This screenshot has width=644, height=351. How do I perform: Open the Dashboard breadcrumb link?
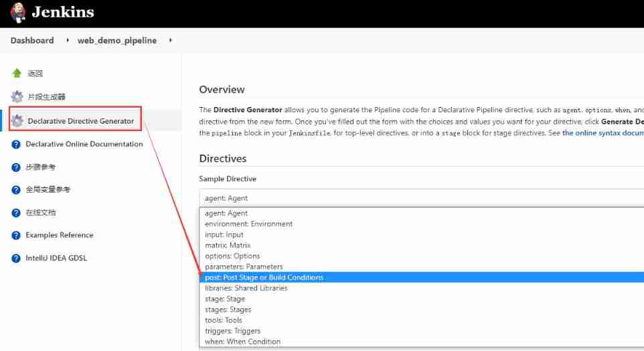32,40
